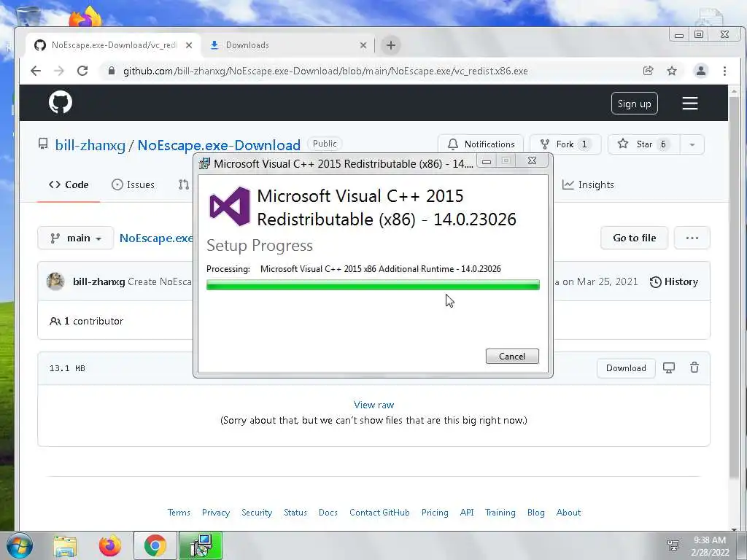This screenshot has width=747, height=560.
Task: Click bill-zhanxg avatar picture
Action: tap(55, 281)
